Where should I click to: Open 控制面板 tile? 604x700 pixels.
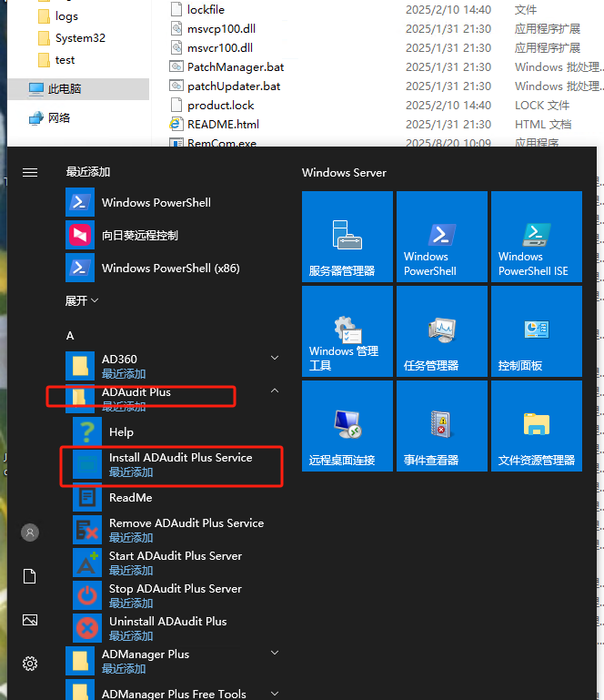(536, 331)
